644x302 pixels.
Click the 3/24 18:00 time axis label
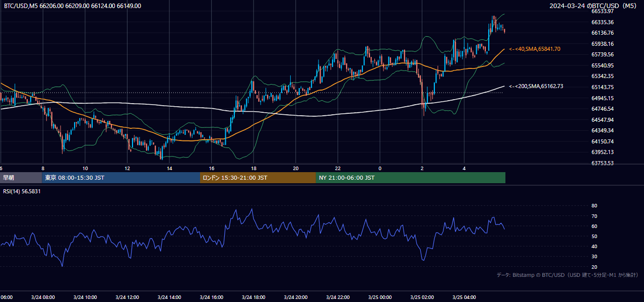coord(253,297)
